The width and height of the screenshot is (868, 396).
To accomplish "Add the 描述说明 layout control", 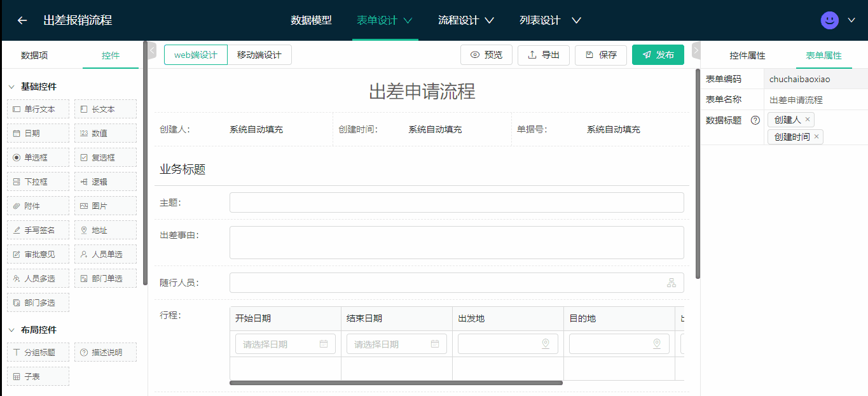I will [x=106, y=352].
